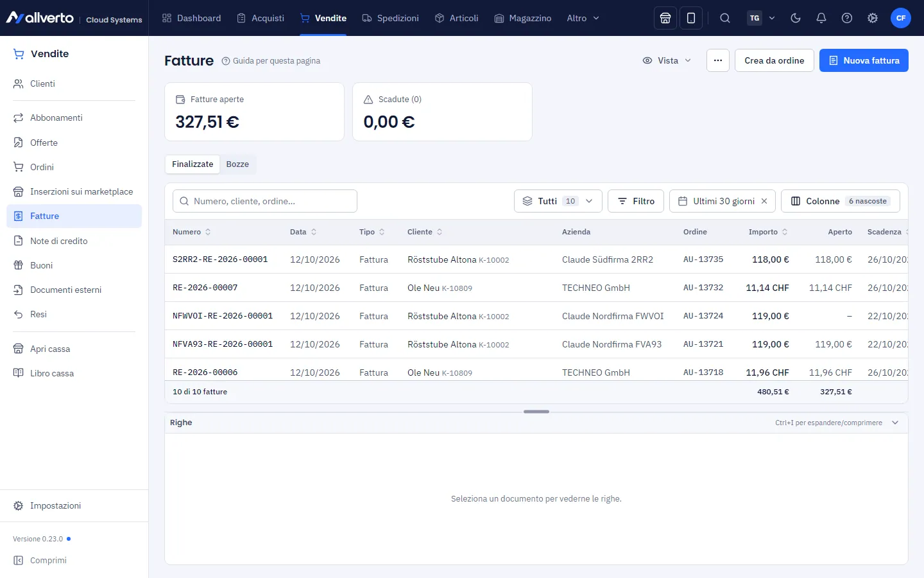This screenshot has width=924, height=578.
Task: Open Articoli in top navigation
Action: click(457, 18)
